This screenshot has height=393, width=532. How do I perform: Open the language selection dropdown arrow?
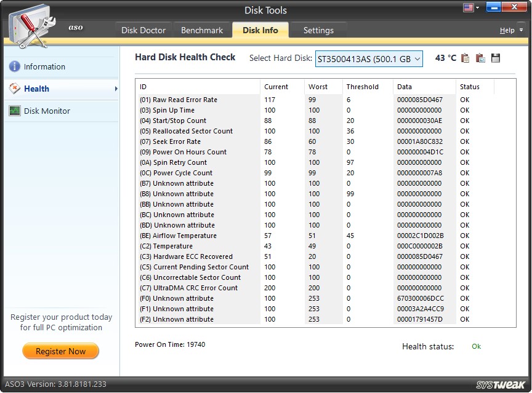point(477,7)
